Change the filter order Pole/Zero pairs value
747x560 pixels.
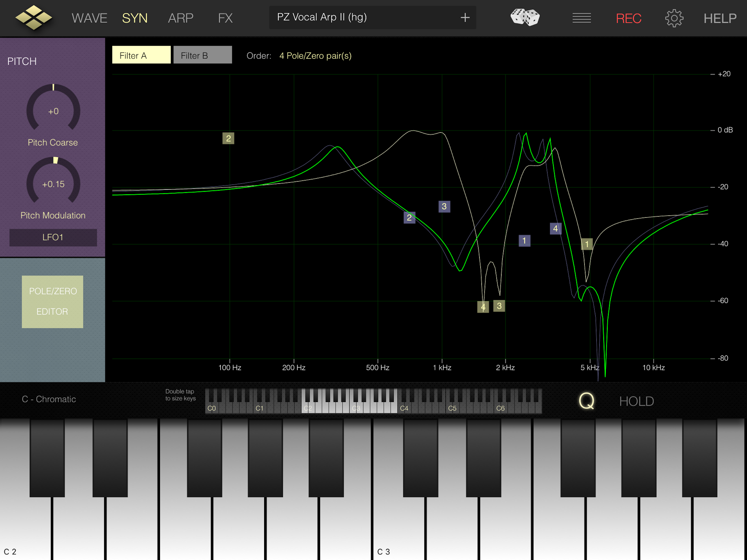coord(315,56)
